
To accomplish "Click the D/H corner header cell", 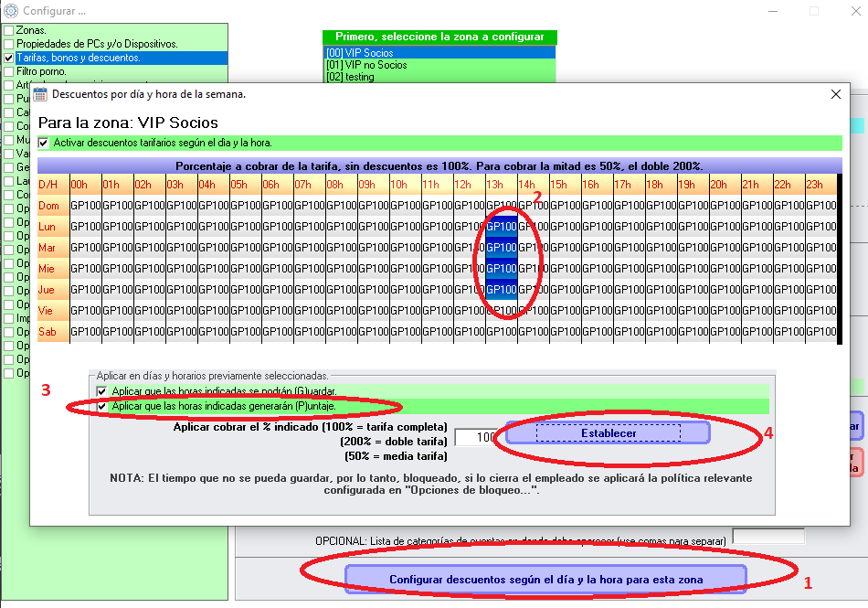I will 54,185.
